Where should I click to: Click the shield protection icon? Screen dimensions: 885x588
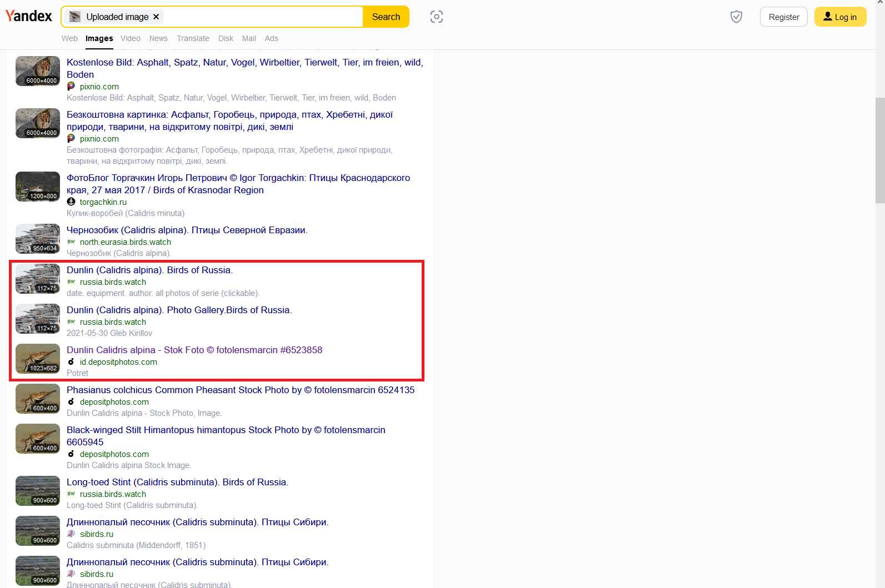tap(736, 17)
